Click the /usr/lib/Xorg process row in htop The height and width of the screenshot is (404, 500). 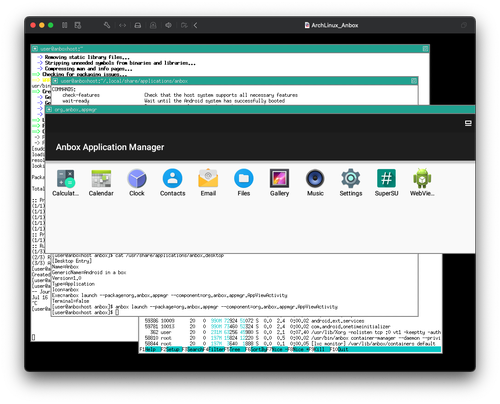(x=290, y=332)
